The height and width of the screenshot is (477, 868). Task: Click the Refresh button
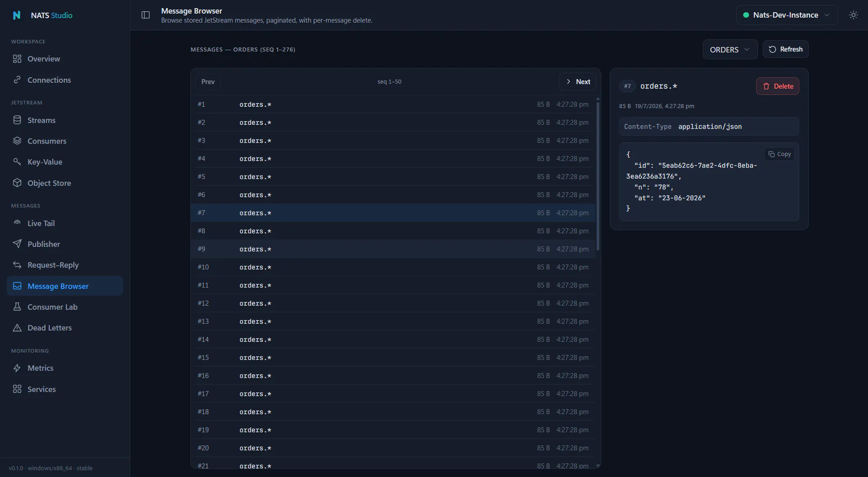(x=785, y=49)
